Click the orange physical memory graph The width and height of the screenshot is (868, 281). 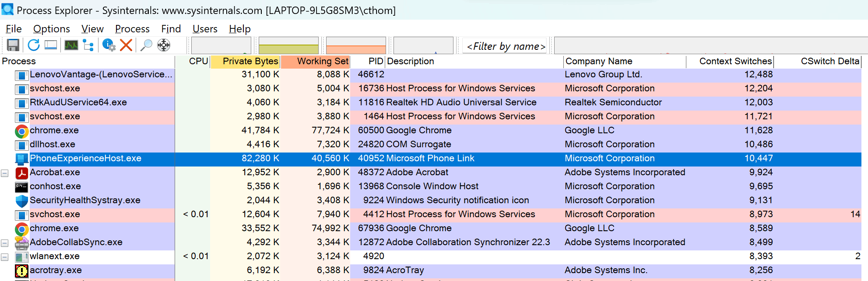(356, 45)
